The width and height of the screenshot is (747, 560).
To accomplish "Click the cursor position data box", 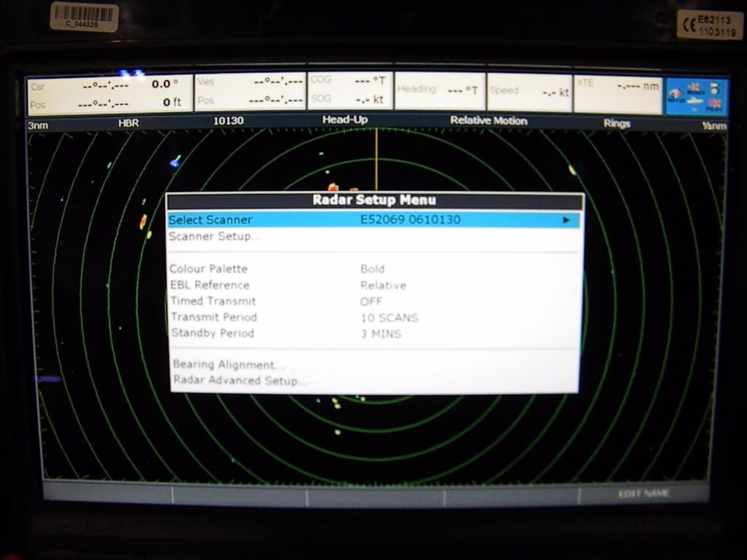I will pos(109,93).
